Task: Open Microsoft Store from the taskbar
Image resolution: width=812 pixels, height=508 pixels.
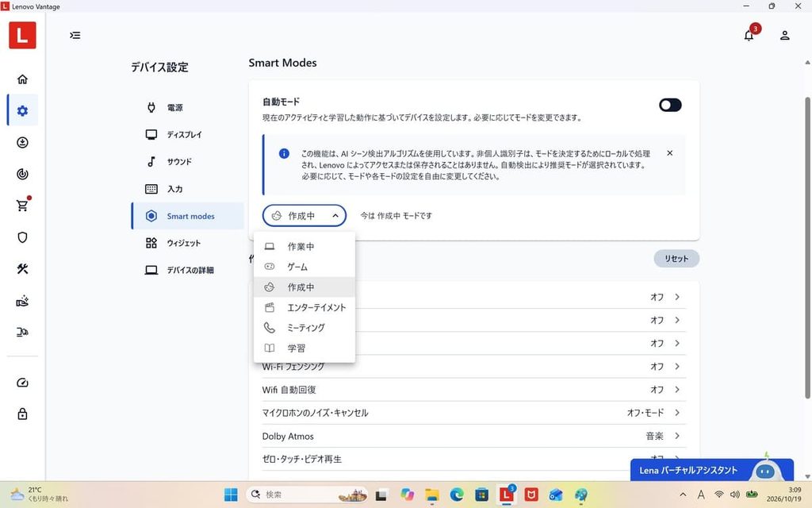Action: click(481, 495)
